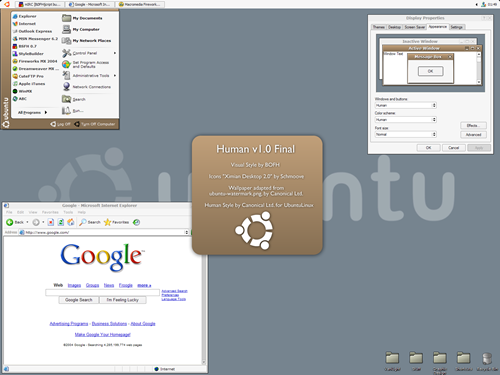Open Favorites in Internet Explorer toolbar

pos(116,222)
